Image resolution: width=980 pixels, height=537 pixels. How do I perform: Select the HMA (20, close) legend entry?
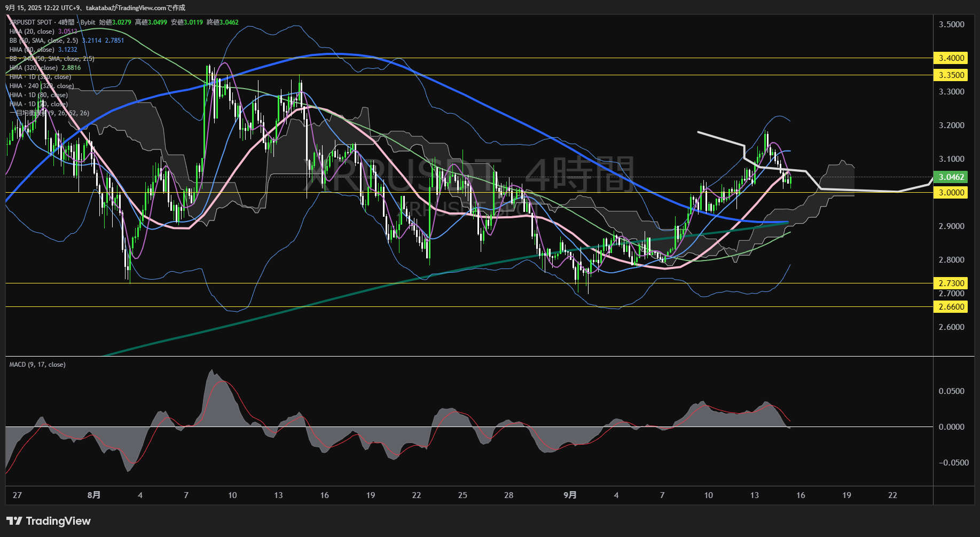click(x=32, y=31)
